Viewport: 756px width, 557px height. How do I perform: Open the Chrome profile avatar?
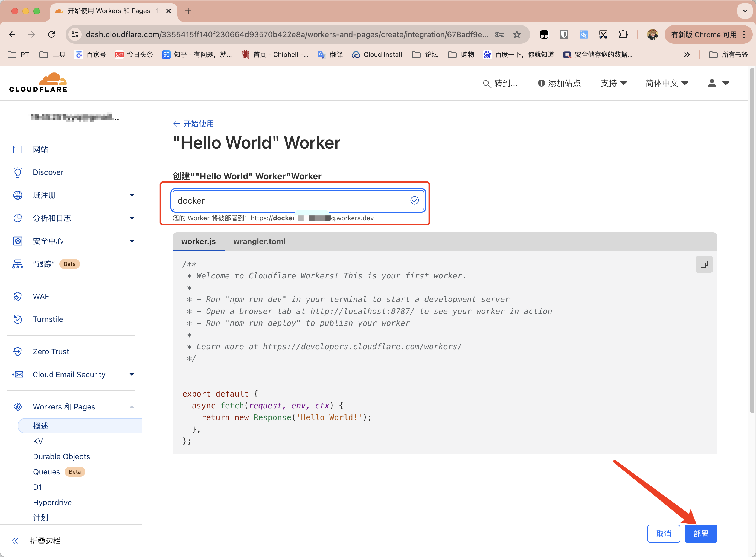tap(652, 34)
